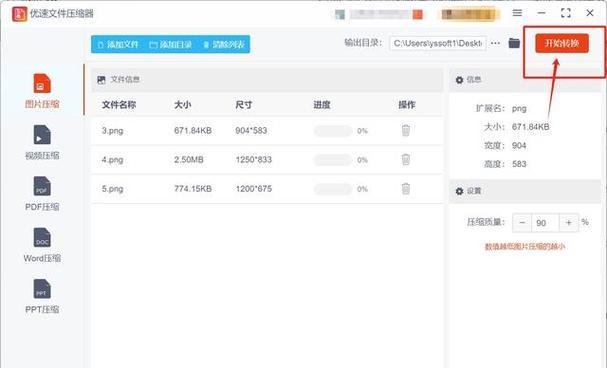Open PDF压缩 in the sidebar
This screenshot has width=607, height=368.
[x=42, y=194]
